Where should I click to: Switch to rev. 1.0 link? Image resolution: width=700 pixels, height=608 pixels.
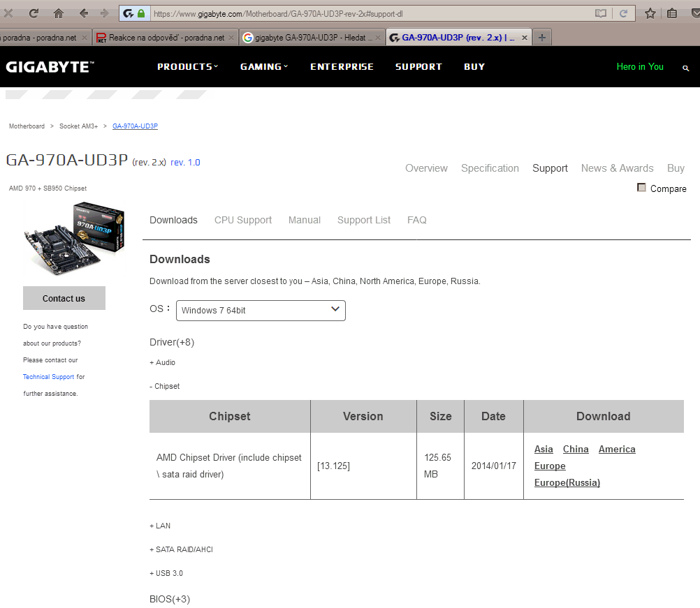(185, 163)
